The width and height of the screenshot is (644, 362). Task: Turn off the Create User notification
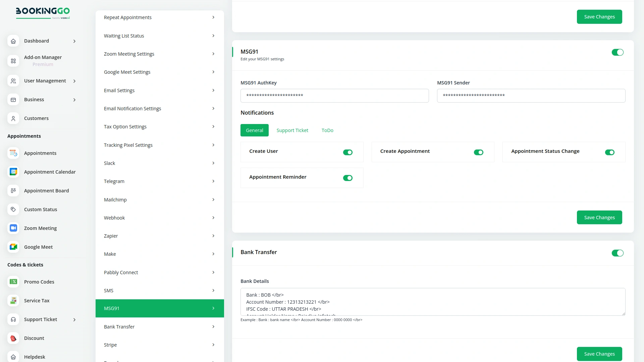(x=348, y=152)
